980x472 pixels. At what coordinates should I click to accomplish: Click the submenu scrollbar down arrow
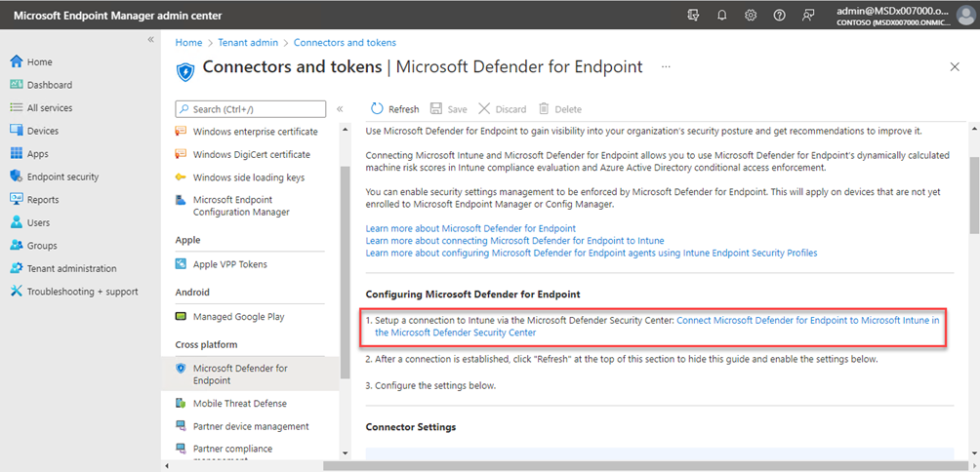(x=345, y=452)
